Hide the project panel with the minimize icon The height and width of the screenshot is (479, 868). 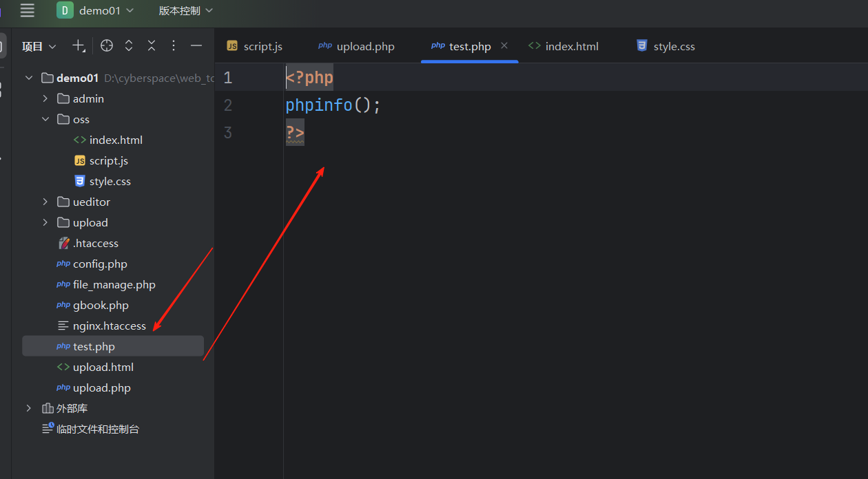[196, 45]
